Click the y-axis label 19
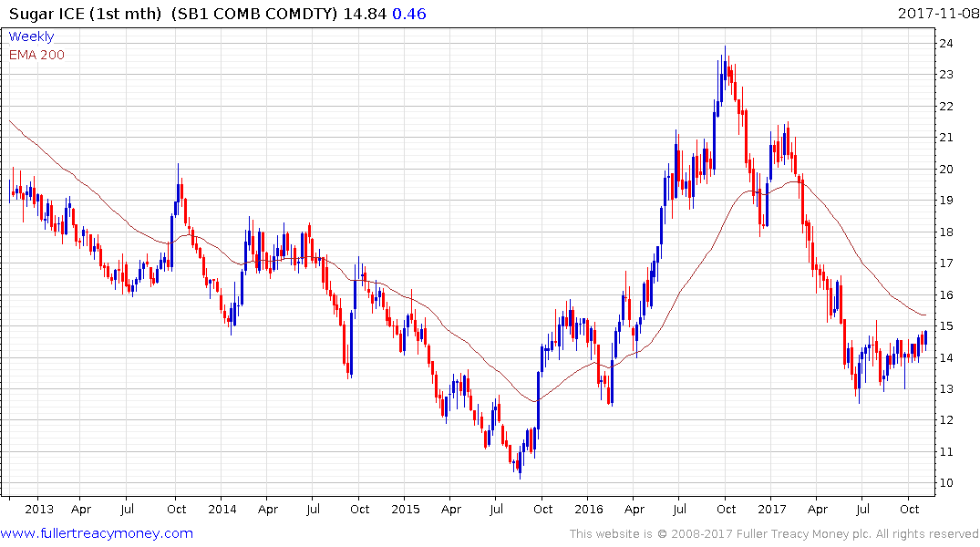The image size is (980, 547). pos(946,200)
